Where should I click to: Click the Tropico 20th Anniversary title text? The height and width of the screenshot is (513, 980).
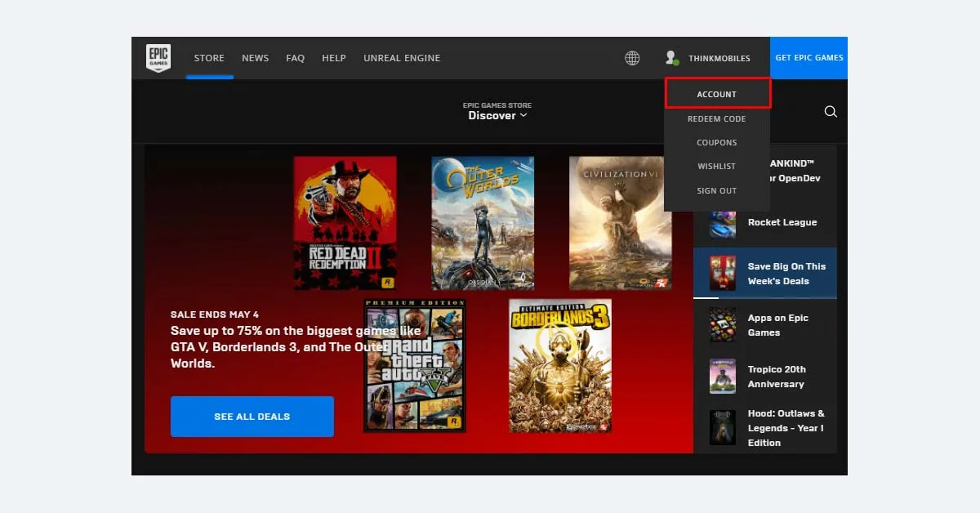[x=777, y=377]
